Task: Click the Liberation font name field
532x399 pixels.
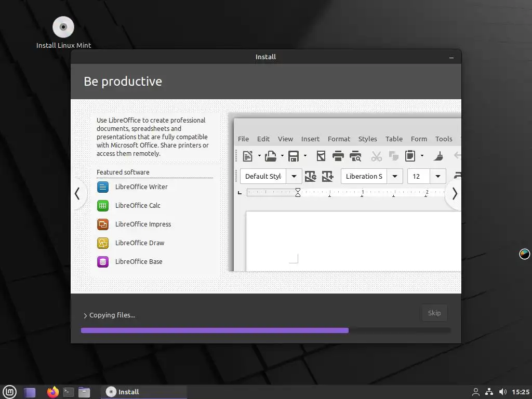Action: (364, 177)
